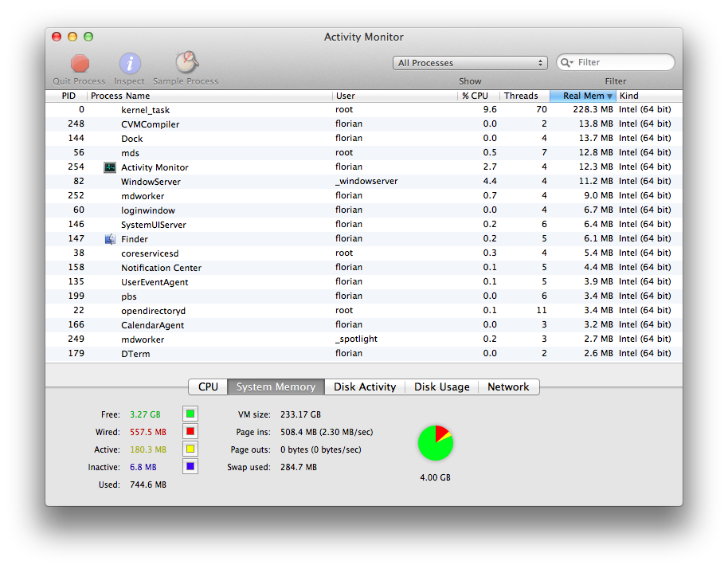Click the 6.8 MB inactive value
This screenshot has height=569, width=728.
(143, 467)
